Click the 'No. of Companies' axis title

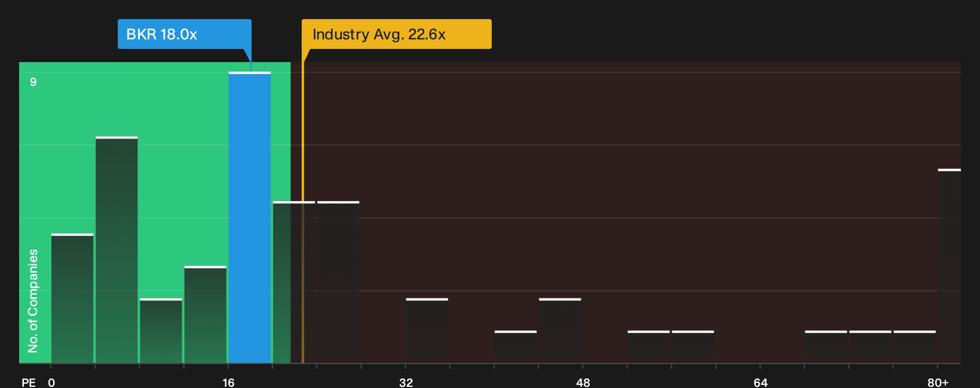(33, 300)
